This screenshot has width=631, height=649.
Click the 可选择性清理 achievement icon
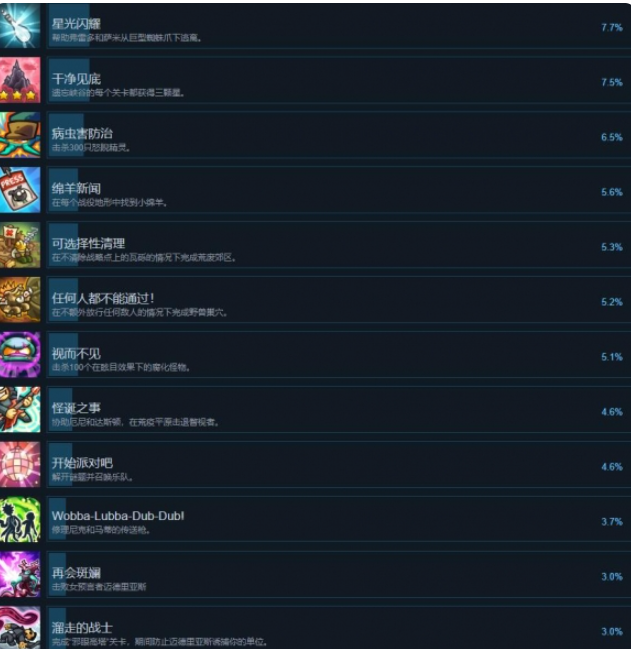20,245
